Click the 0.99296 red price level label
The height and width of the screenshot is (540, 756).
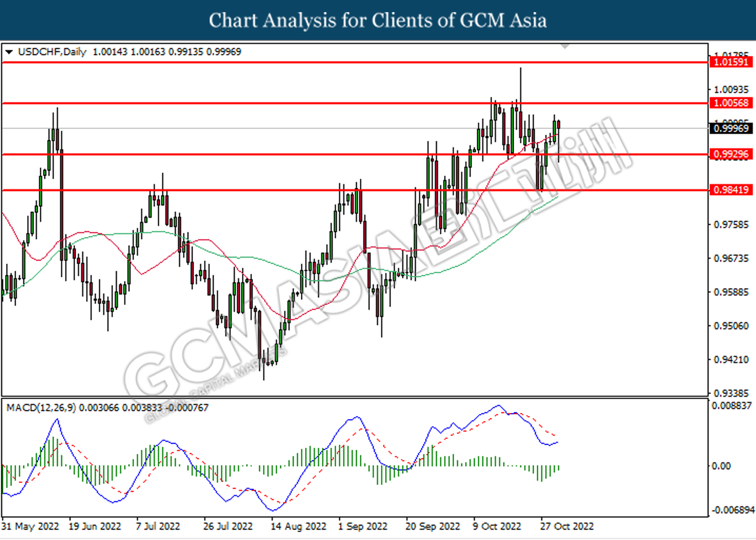tap(731, 154)
